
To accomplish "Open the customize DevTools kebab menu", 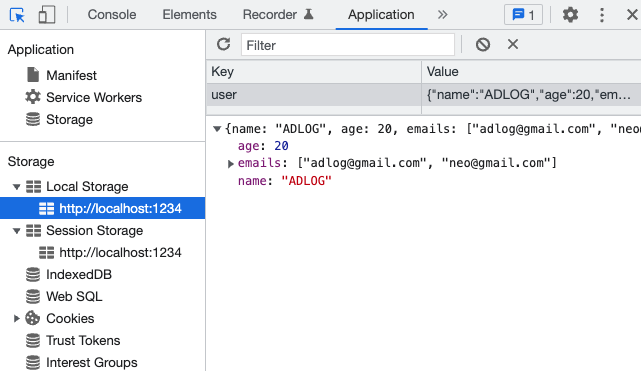I will pyautogui.click(x=602, y=15).
